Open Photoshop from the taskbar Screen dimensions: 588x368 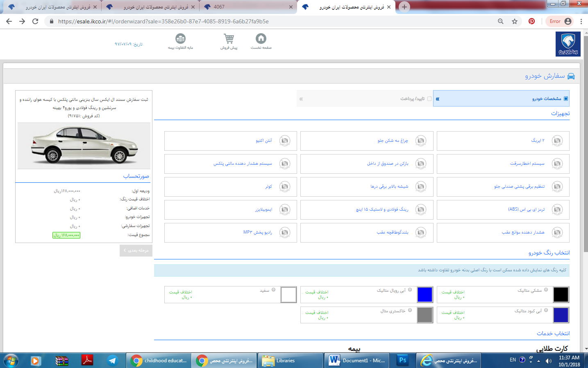403,360
